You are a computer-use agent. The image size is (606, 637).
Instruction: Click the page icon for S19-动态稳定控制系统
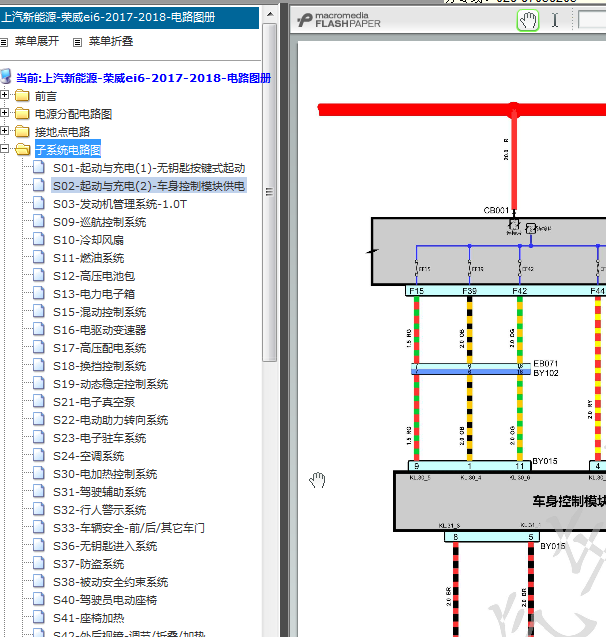tap(39, 383)
